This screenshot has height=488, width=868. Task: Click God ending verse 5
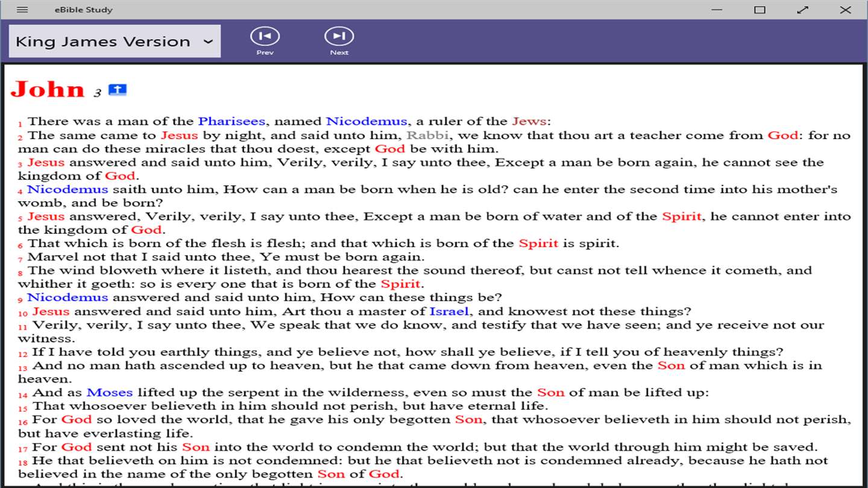(146, 230)
